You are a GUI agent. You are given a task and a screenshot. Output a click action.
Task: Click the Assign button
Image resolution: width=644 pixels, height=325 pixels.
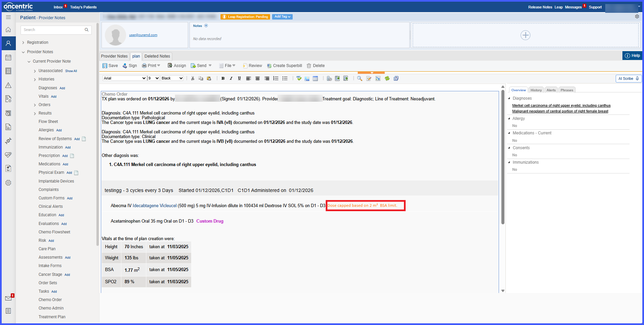(177, 66)
